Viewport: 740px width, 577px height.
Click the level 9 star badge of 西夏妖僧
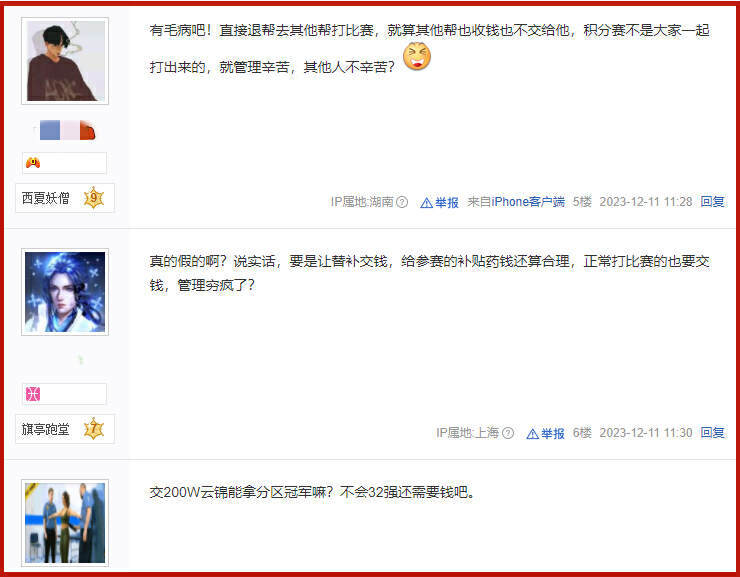point(93,198)
